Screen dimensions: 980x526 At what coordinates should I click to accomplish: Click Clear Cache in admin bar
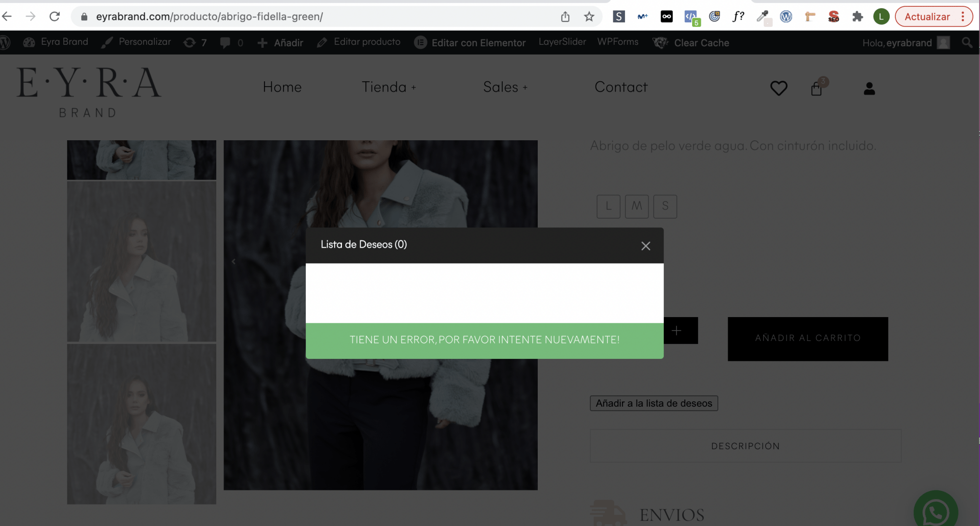[x=691, y=43]
